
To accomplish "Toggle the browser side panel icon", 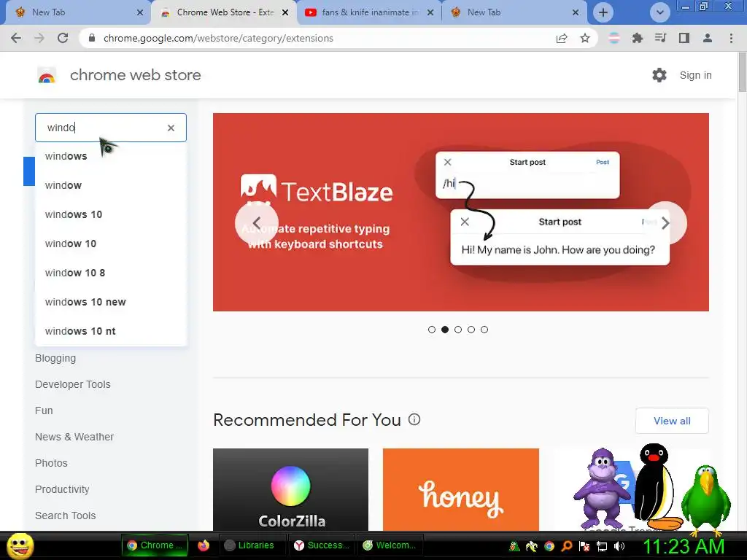I will point(684,38).
